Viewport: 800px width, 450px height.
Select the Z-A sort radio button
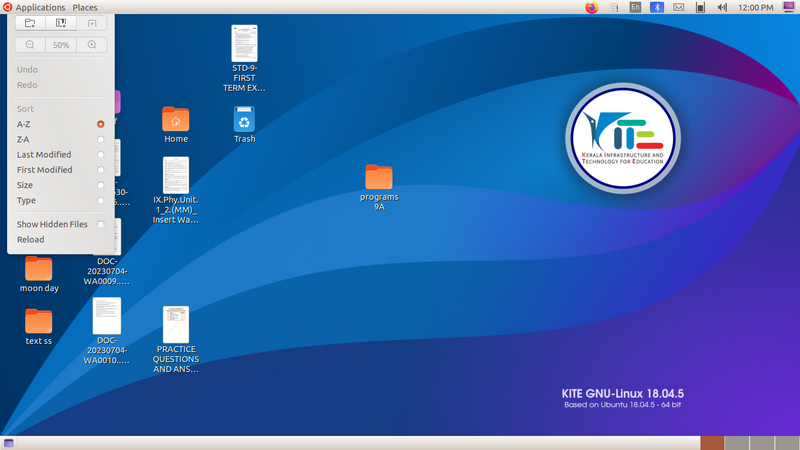[x=101, y=140]
